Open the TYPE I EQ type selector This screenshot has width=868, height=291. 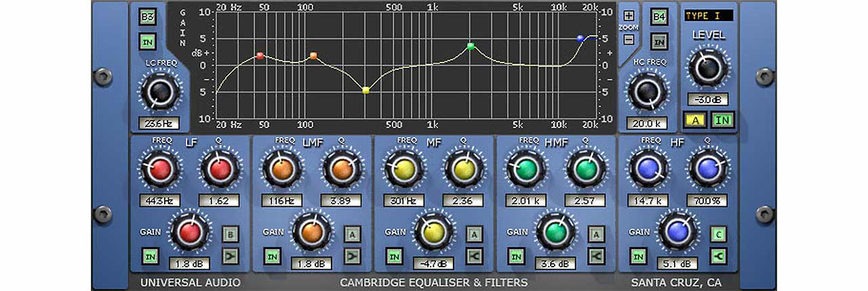(x=709, y=16)
